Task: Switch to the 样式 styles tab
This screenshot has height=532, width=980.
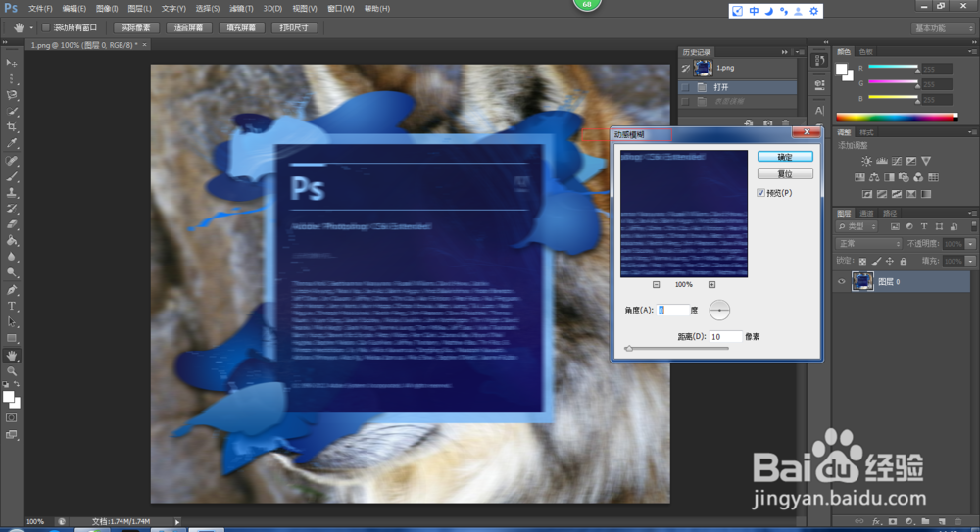Action: [x=866, y=132]
